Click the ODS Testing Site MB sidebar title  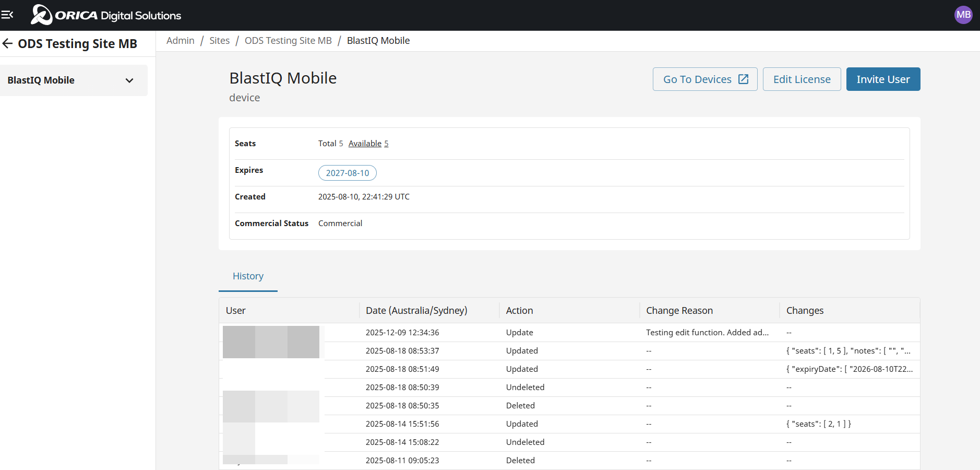pyautogui.click(x=78, y=44)
